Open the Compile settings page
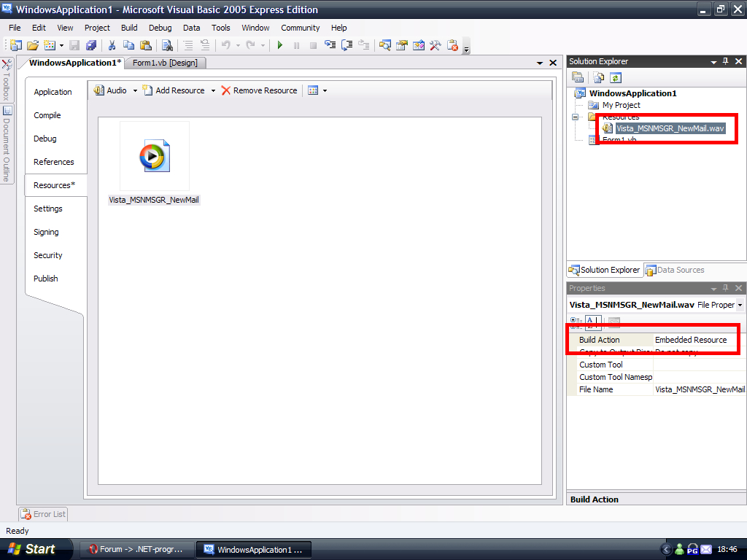 click(x=47, y=115)
